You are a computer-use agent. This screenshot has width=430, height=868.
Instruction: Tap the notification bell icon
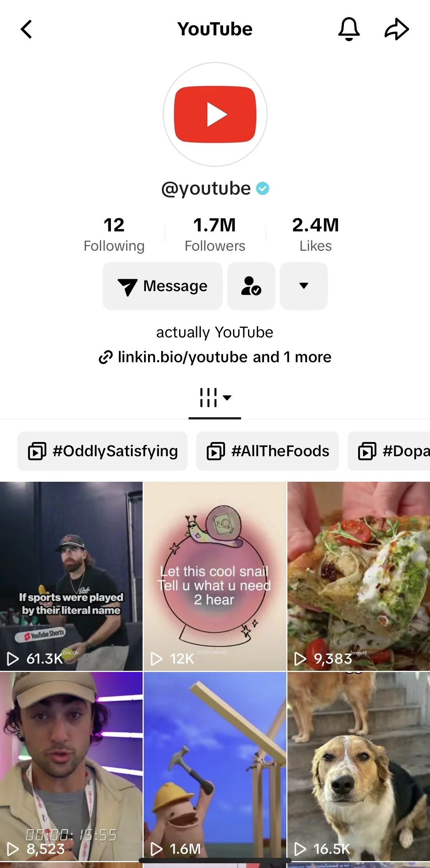tap(349, 29)
